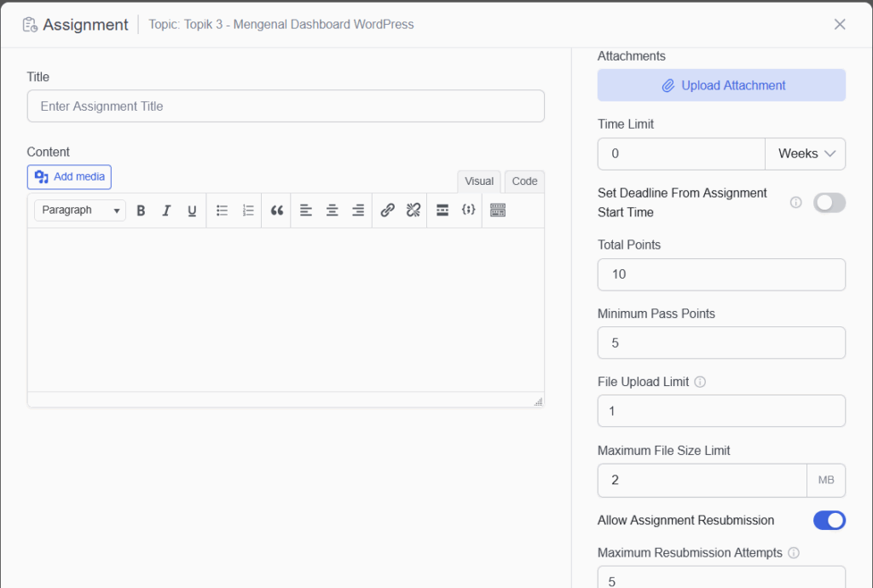This screenshot has height=588, width=873.
Task: Insert or edit link
Action: pyautogui.click(x=388, y=210)
